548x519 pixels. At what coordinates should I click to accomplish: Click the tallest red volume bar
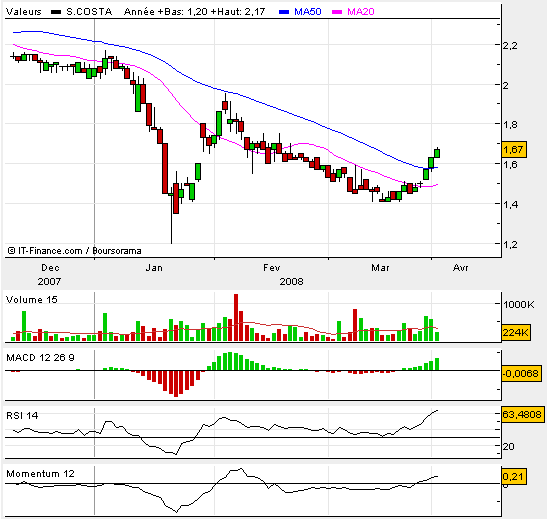[236, 317]
